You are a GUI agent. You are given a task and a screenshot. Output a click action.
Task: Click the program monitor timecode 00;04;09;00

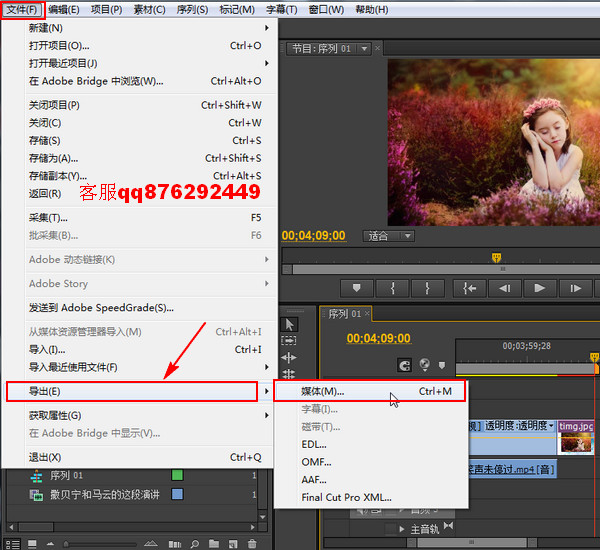(x=314, y=236)
